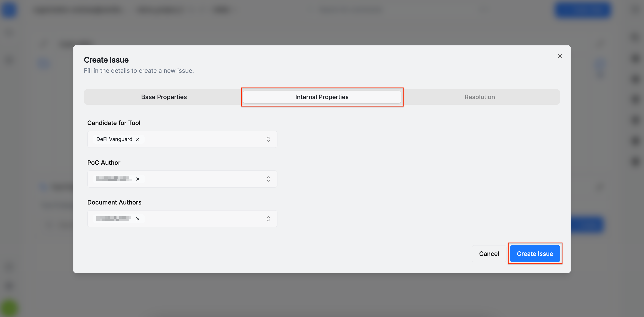Viewport: 644px width, 317px height.
Task: Select the Internal Properties tab
Action: (x=322, y=97)
